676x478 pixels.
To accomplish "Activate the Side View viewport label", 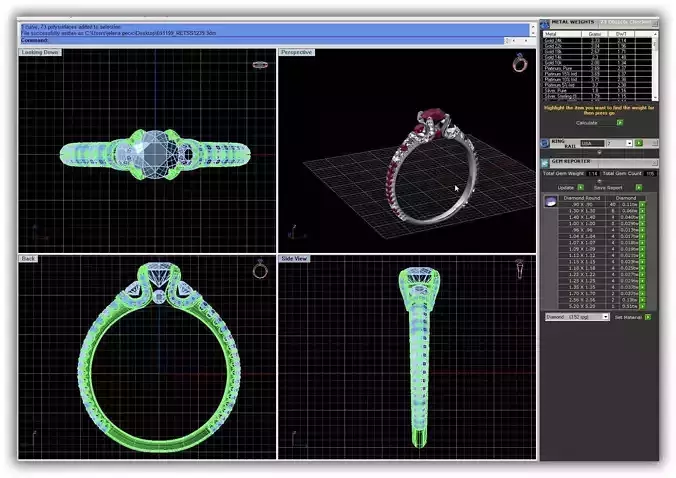I will click(294, 259).
